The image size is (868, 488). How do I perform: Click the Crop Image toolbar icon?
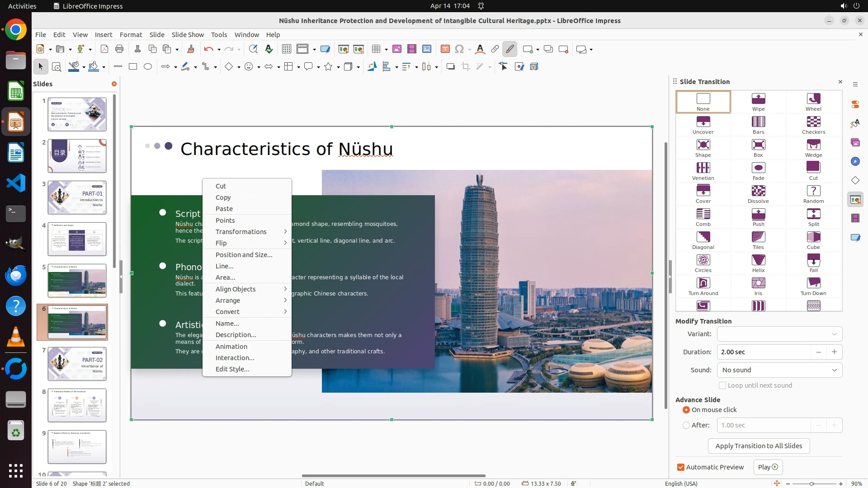(x=465, y=67)
